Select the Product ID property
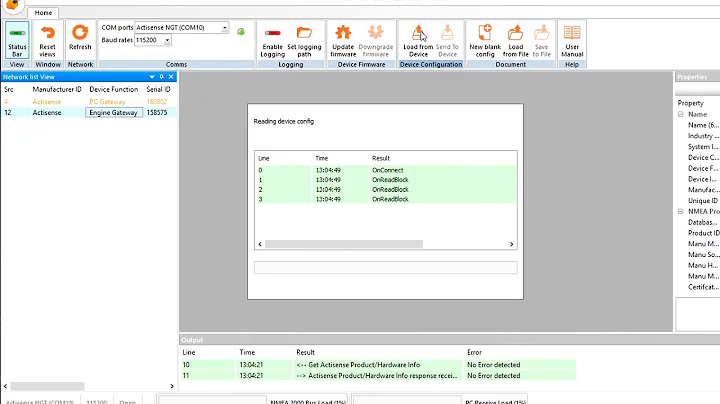 tap(703, 233)
